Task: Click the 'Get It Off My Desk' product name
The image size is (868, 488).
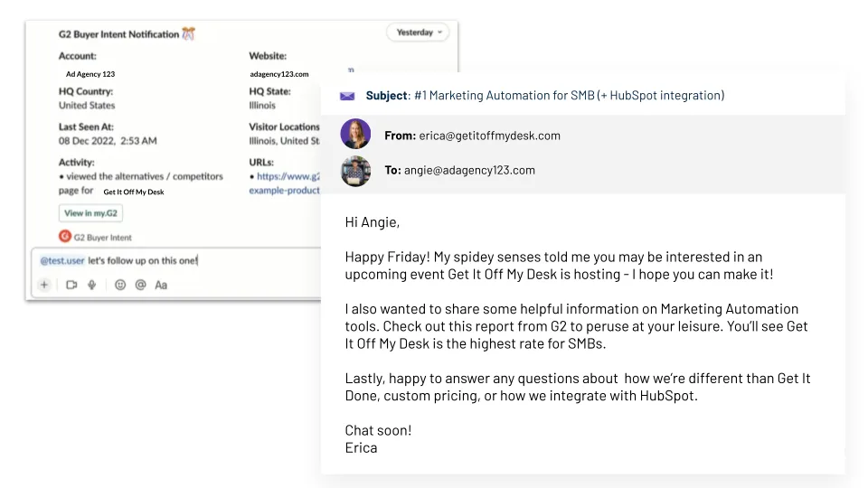Action: pyautogui.click(x=134, y=192)
